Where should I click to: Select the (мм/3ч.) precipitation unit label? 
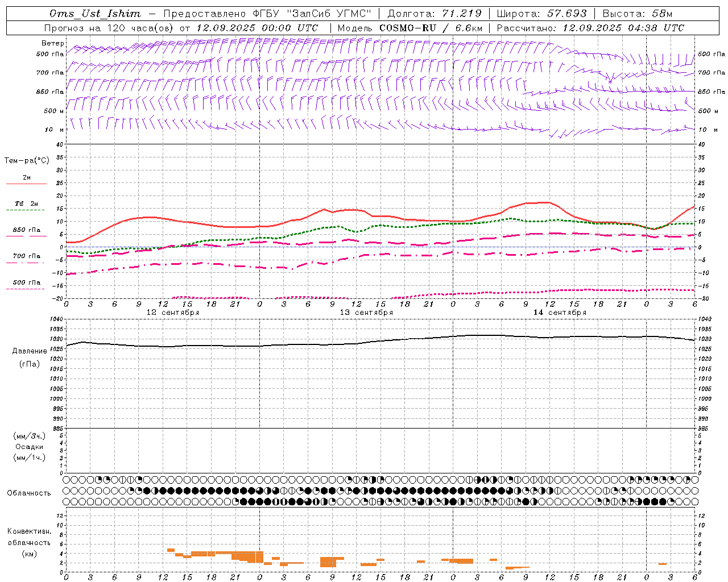coord(30,436)
